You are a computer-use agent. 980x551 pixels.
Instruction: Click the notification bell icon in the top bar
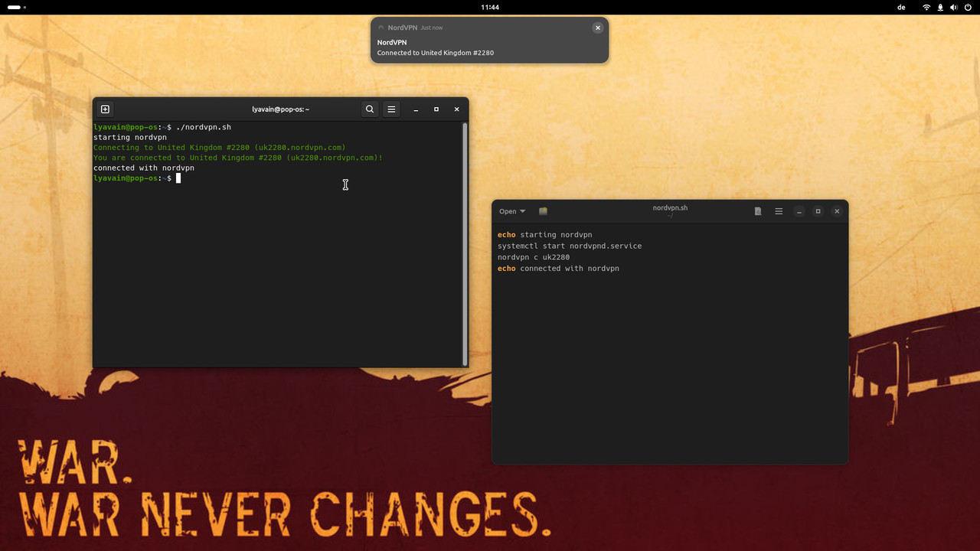940,7
